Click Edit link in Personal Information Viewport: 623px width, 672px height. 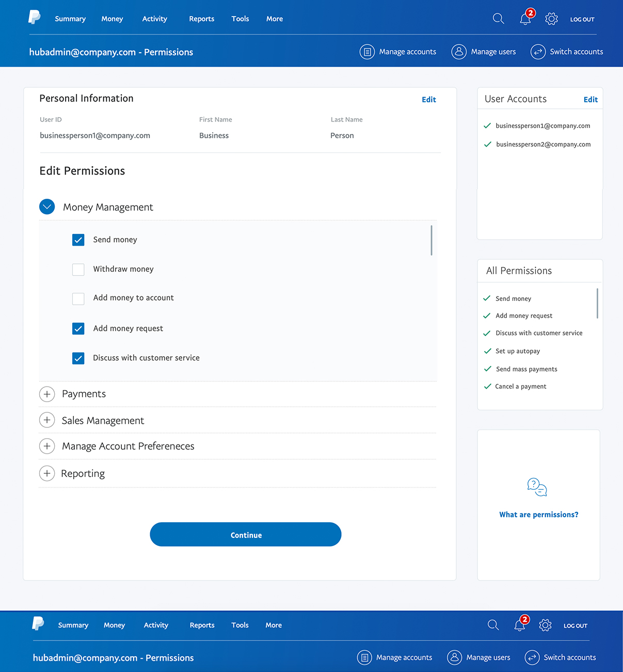tap(428, 100)
